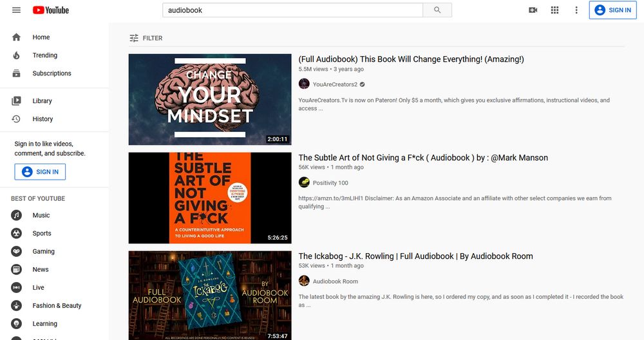
Task: Click '53K views • 1 month ago' text
Action: click(331, 266)
